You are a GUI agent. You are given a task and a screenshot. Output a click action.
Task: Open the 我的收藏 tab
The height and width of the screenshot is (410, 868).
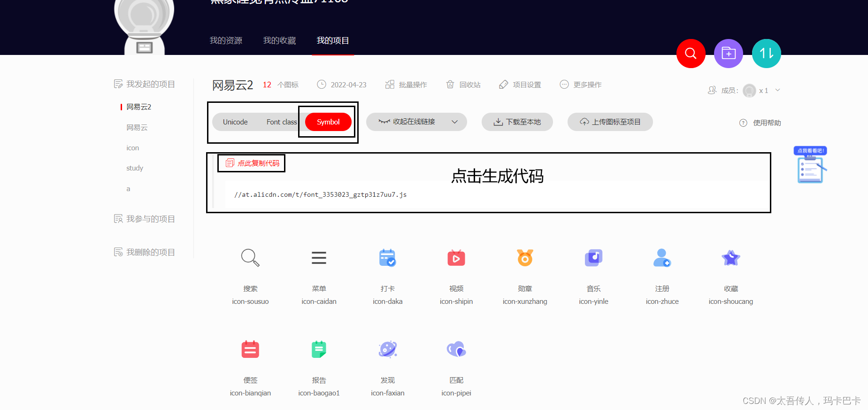point(279,40)
